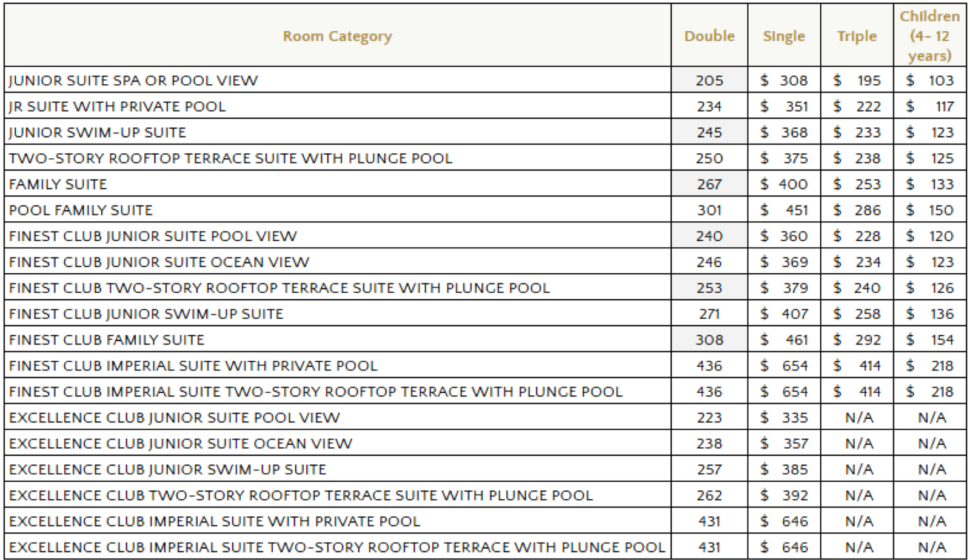Click the Children rate cell showing $ 117
The image size is (970, 560).
click(x=929, y=107)
